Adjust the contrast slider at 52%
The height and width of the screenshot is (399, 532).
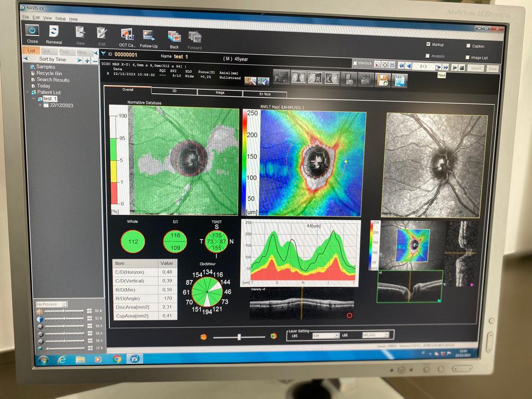point(64,318)
